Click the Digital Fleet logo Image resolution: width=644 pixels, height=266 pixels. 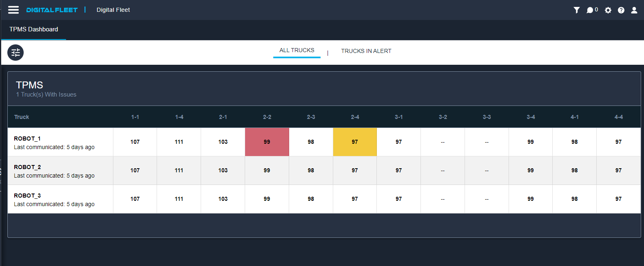[x=52, y=10]
